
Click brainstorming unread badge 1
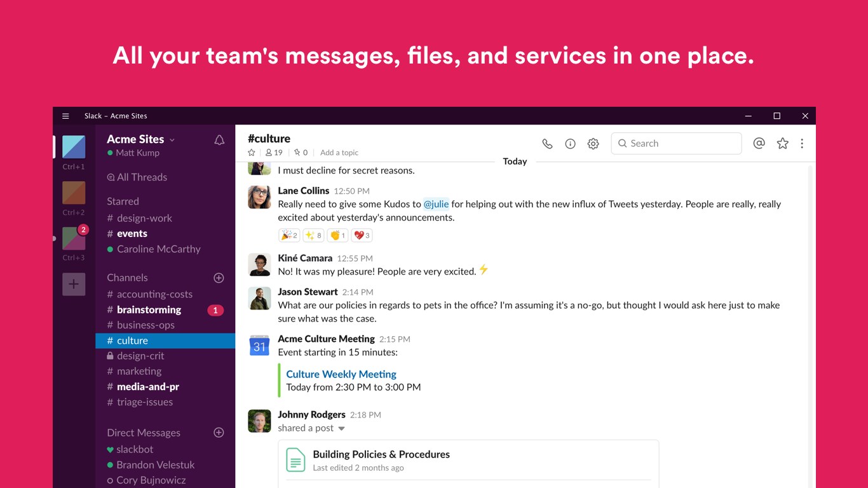coord(215,310)
